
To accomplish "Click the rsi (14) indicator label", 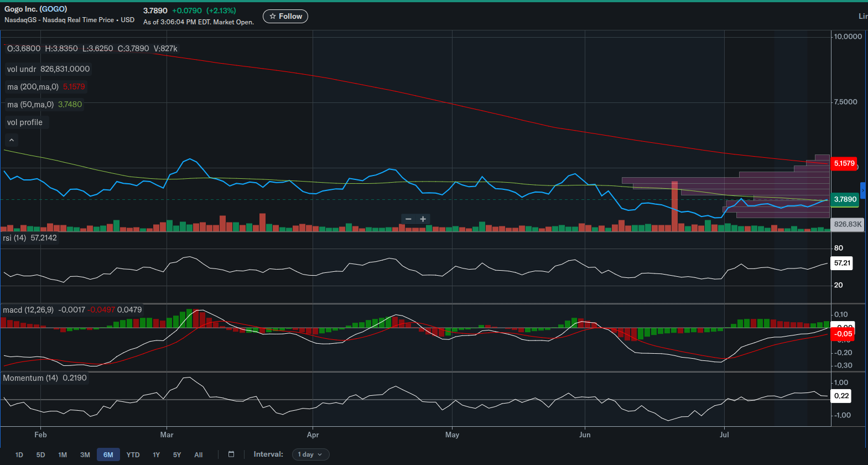I will [14, 238].
